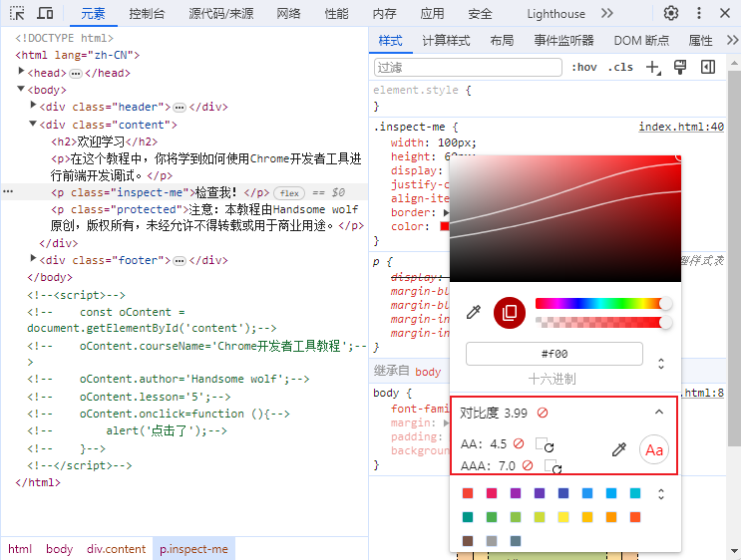Choose the brown palette swatch
Screen dimensions: 741x560
pos(468,541)
